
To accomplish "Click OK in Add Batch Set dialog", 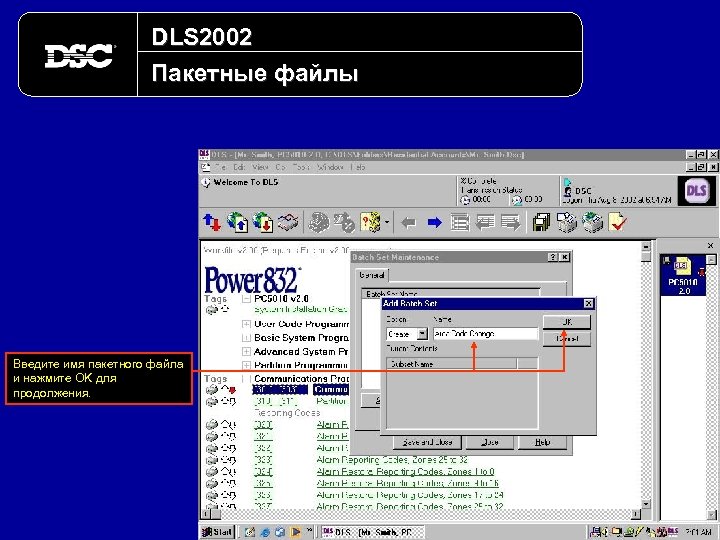I will [x=567, y=322].
